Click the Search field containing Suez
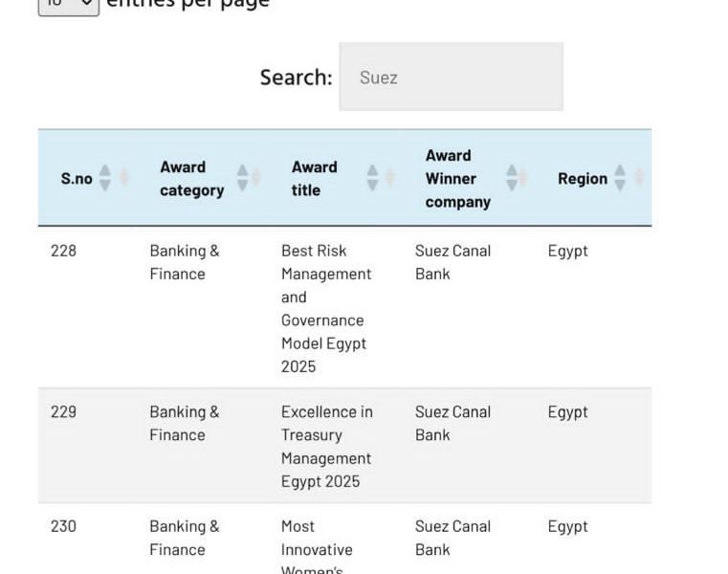 451,77
